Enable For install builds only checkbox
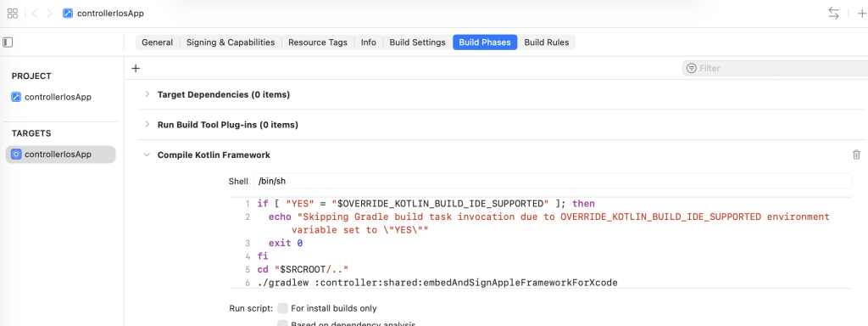This screenshot has width=868, height=326. pyautogui.click(x=282, y=308)
